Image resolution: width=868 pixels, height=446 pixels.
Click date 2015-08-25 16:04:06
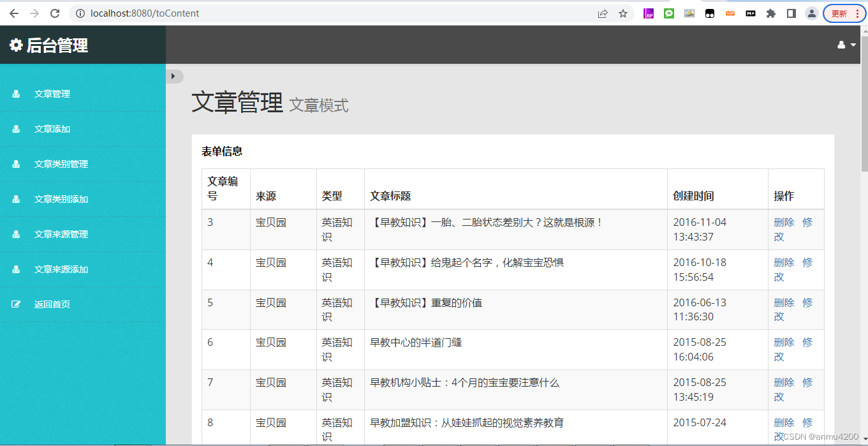(700, 350)
